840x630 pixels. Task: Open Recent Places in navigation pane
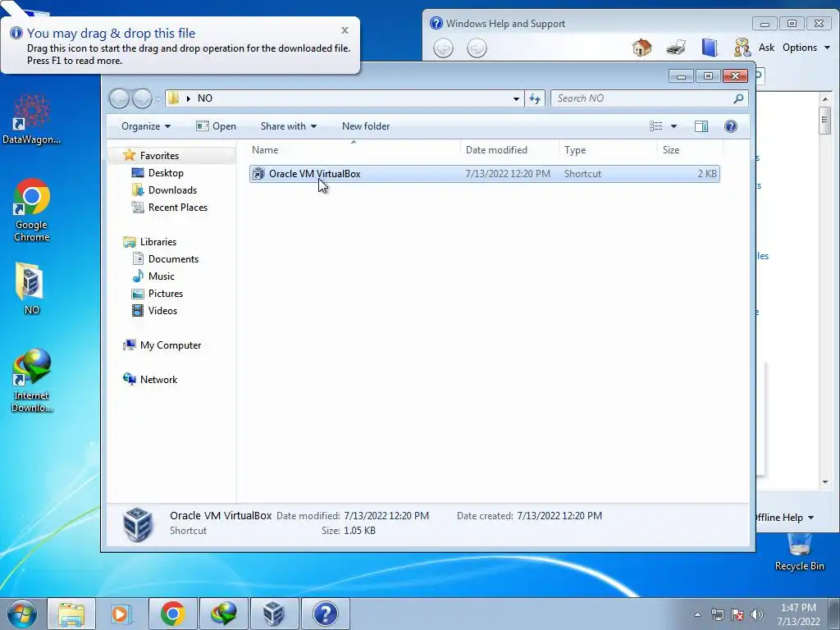(x=177, y=208)
